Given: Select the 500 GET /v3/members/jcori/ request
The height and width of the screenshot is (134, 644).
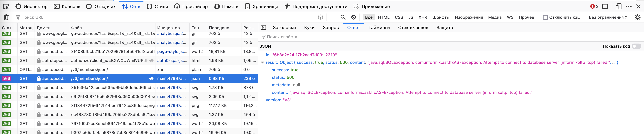Looking at the screenshot, I should click(129, 78).
